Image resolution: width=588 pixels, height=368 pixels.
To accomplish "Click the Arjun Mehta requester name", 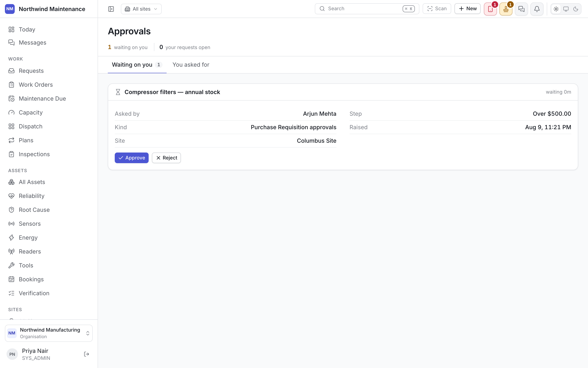I will (x=320, y=114).
